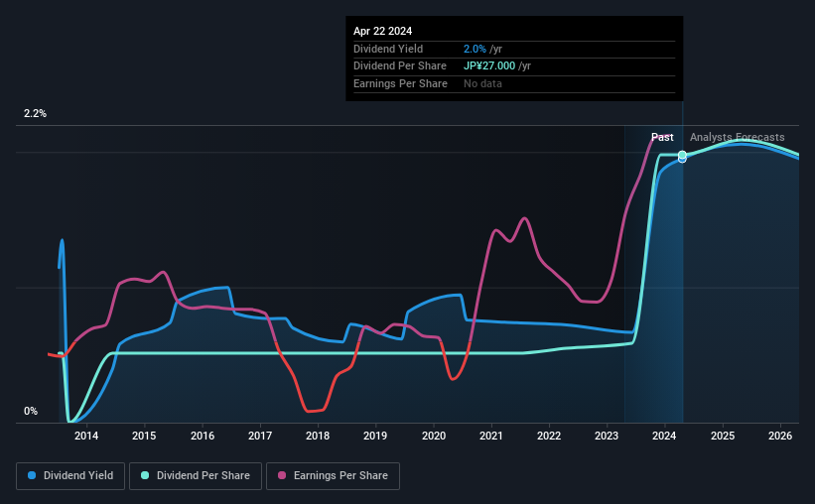Click the teal data point marker at Apr 2024

682,155
